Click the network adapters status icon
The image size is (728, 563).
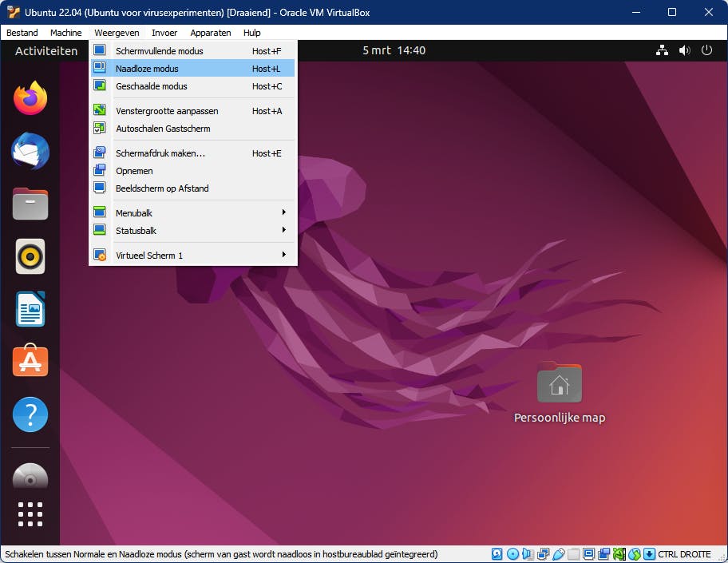(544, 553)
